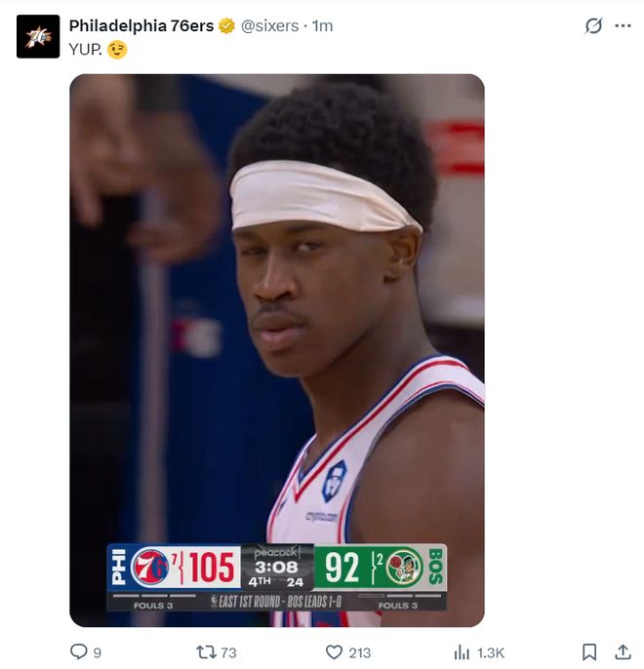Click the share upload arrow icon
Viewport: 644px width, 669px height.
[623, 651]
